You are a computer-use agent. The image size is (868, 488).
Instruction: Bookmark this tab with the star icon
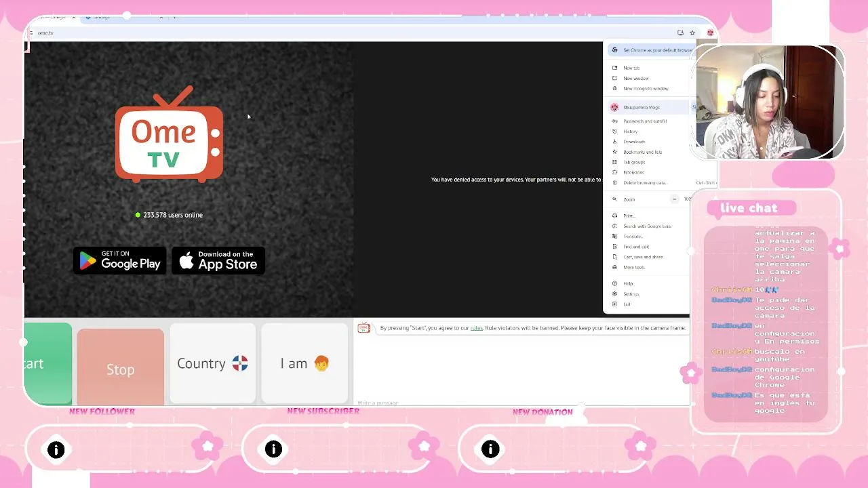692,33
